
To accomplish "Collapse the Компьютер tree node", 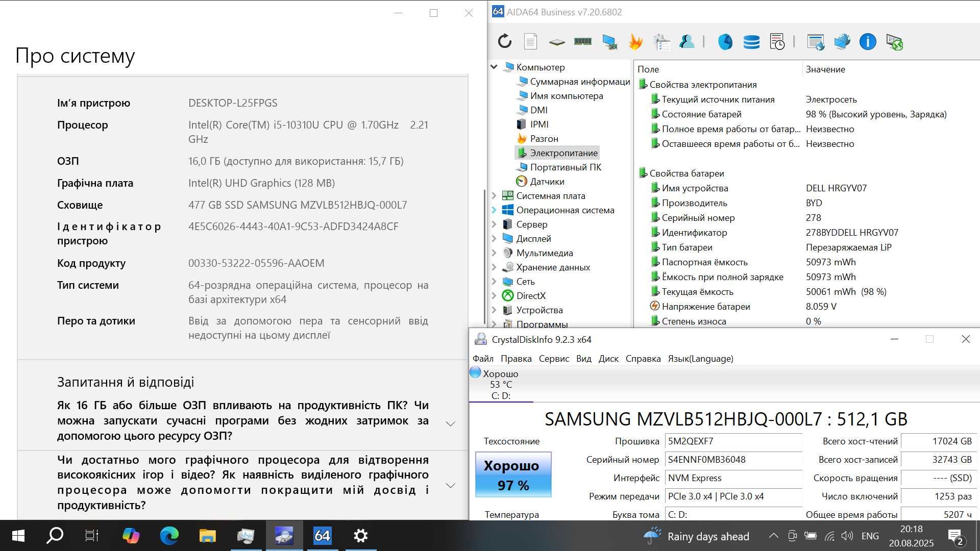I will [494, 67].
